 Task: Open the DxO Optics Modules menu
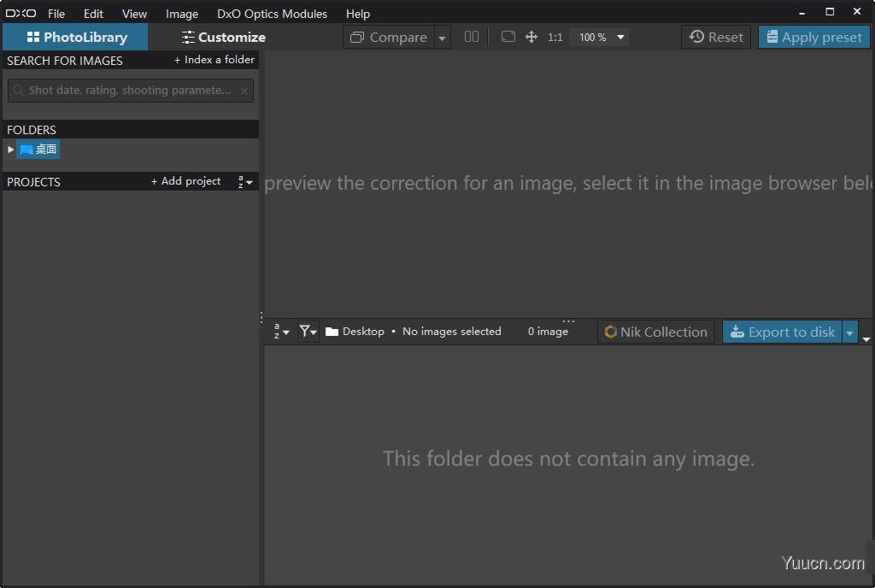click(272, 14)
